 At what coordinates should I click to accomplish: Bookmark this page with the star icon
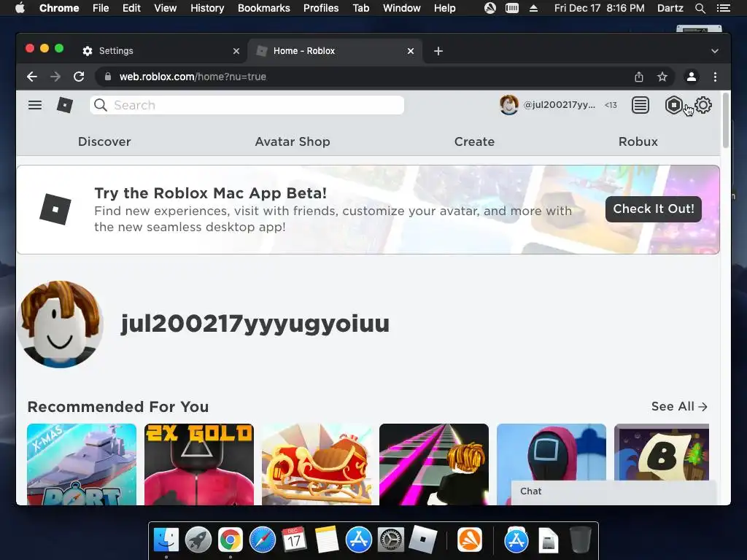662,77
